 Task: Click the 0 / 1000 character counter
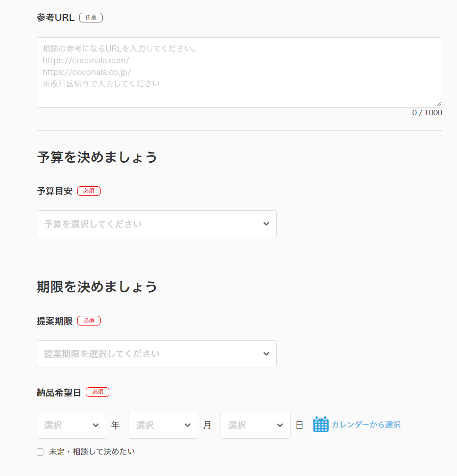click(x=427, y=112)
